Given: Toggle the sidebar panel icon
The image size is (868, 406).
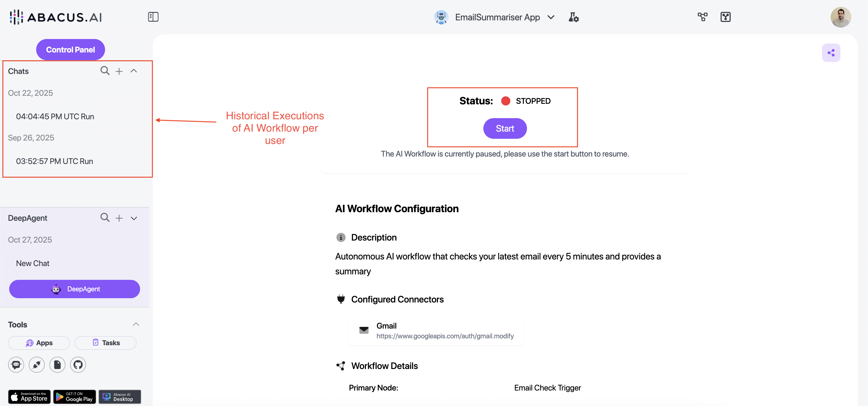Looking at the screenshot, I should 153,17.
